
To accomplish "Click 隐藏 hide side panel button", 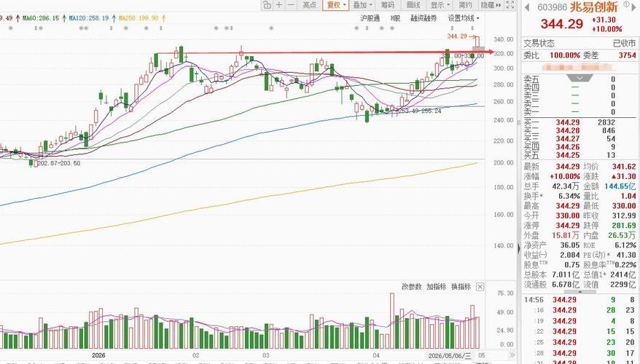I will coord(491,5).
